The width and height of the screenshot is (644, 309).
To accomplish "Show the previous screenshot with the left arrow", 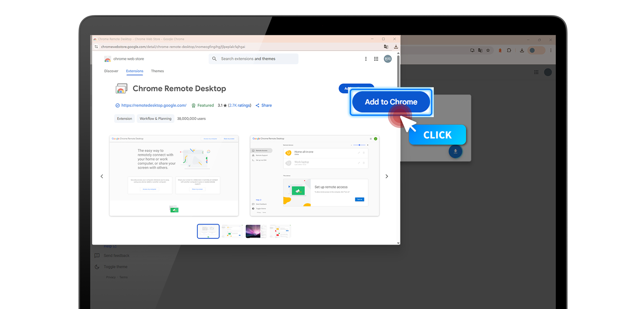I will pos(102,176).
